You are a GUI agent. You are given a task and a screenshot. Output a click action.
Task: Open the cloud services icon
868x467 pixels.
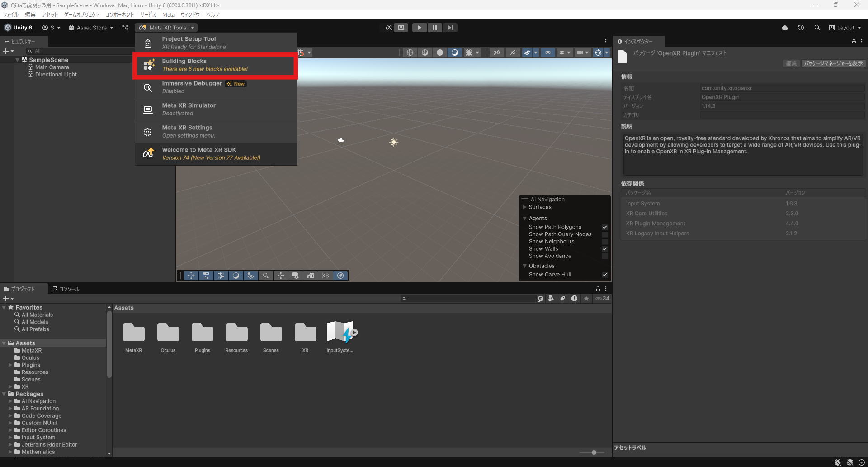[785, 28]
